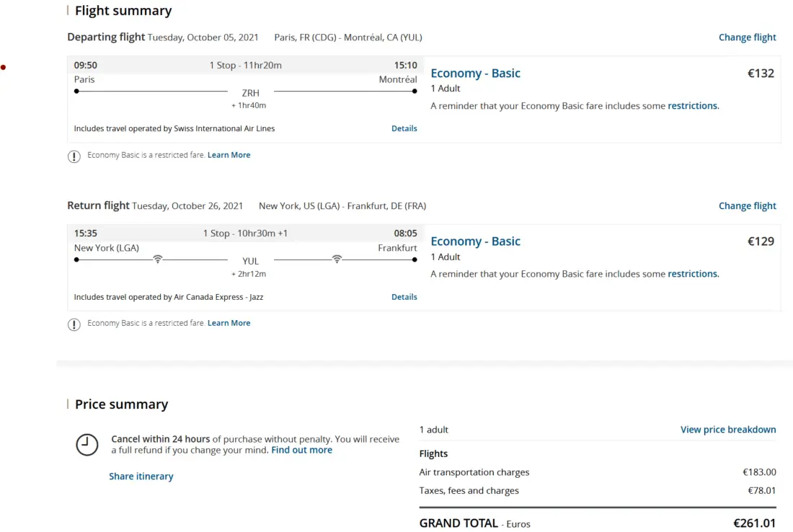The image size is (793, 532).
Task: Click the exclamation icon under the departing flight
Action: [74, 156]
